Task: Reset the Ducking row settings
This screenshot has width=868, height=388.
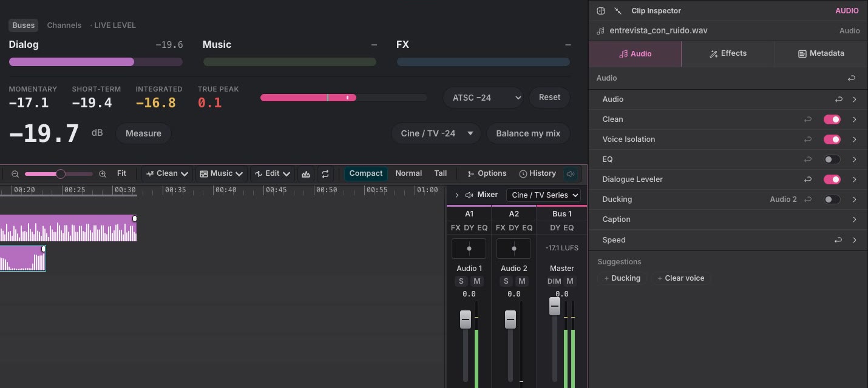Action: click(x=808, y=199)
